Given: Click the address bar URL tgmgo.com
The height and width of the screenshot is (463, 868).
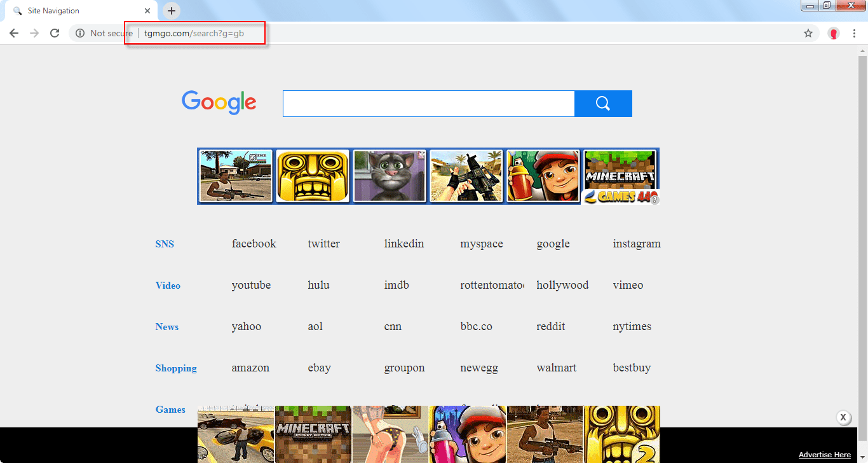Looking at the screenshot, I should point(194,33).
